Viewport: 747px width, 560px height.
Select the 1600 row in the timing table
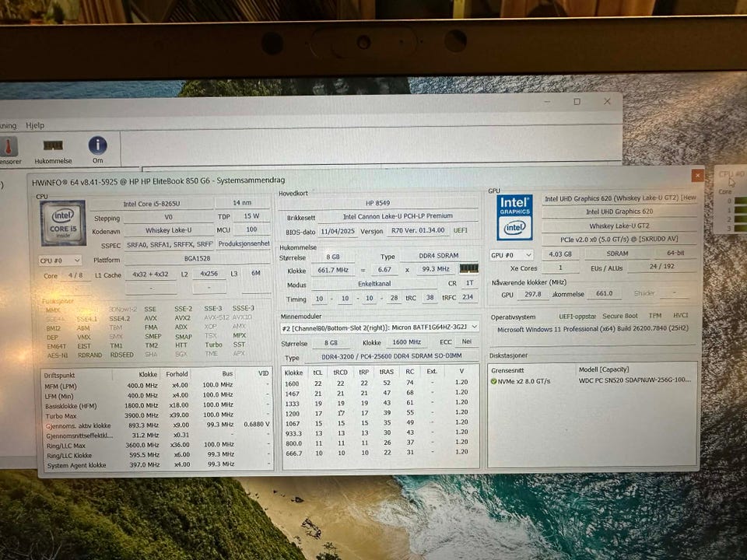coord(379,383)
